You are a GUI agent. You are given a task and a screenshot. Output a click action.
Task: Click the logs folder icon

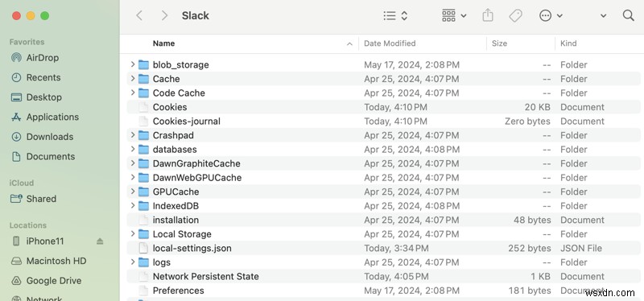pos(143,262)
